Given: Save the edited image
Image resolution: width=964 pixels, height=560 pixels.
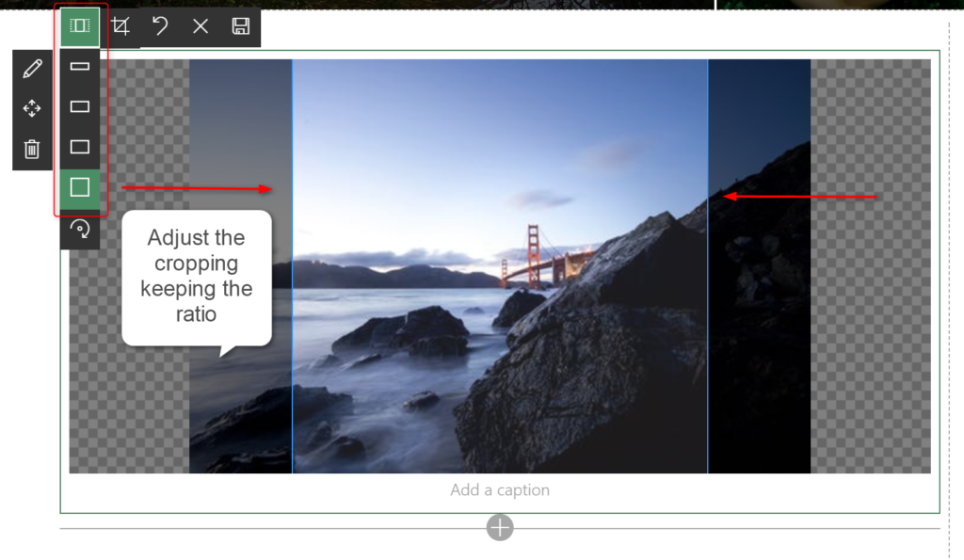Looking at the screenshot, I should (x=240, y=26).
